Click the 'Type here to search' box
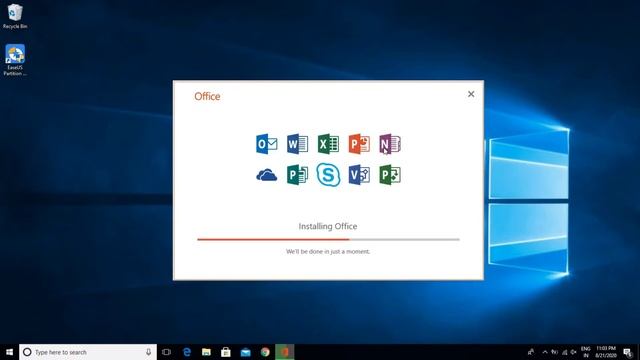The height and width of the screenshot is (360, 640). tap(88, 352)
